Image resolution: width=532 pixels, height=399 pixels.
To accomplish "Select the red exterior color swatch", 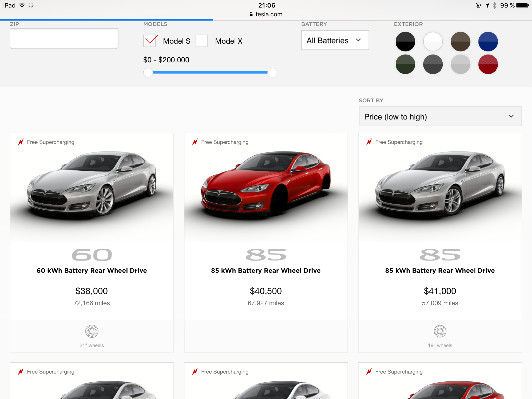I will point(488,64).
